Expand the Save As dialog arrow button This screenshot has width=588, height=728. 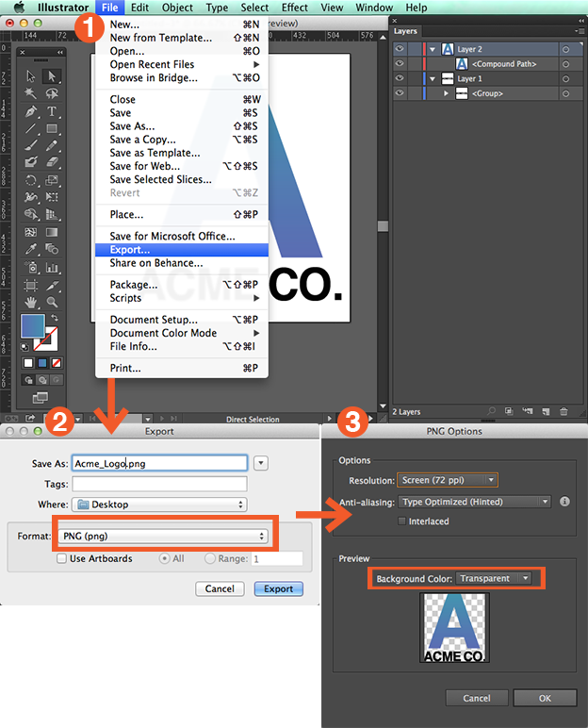point(261,463)
